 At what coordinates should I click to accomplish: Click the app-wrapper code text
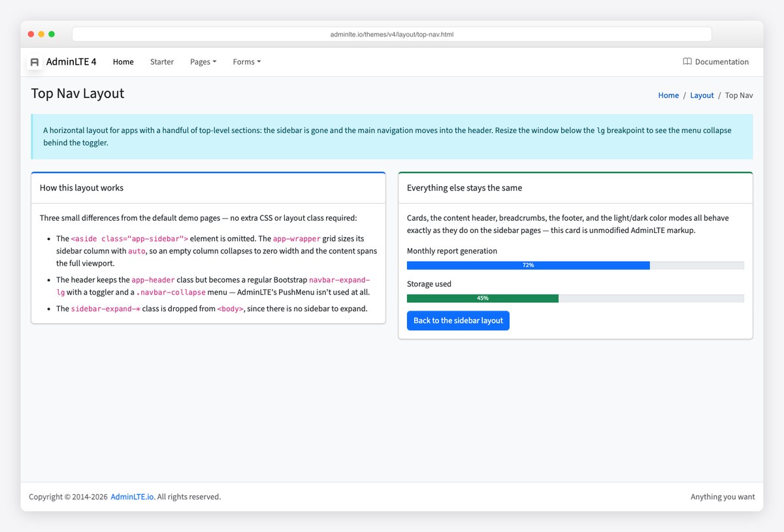[297, 239]
